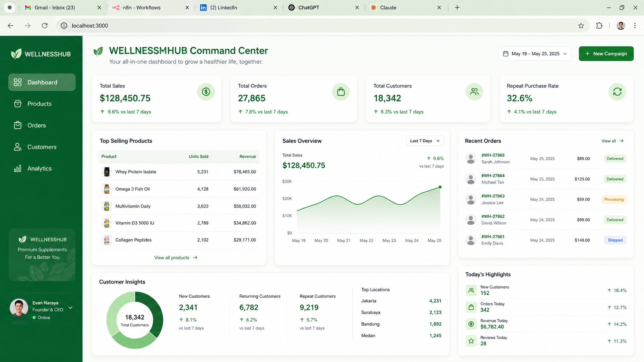The width and height of the screenshot is (644, 362).
Task: Open the browser extensions puzzle icon
Action: 599,26
